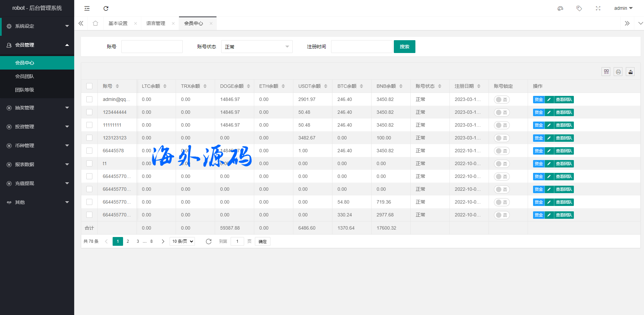Open the theme palette icon in header
Image resolution: width=644 pixels, height=315 pixels.
coord(560,8)
